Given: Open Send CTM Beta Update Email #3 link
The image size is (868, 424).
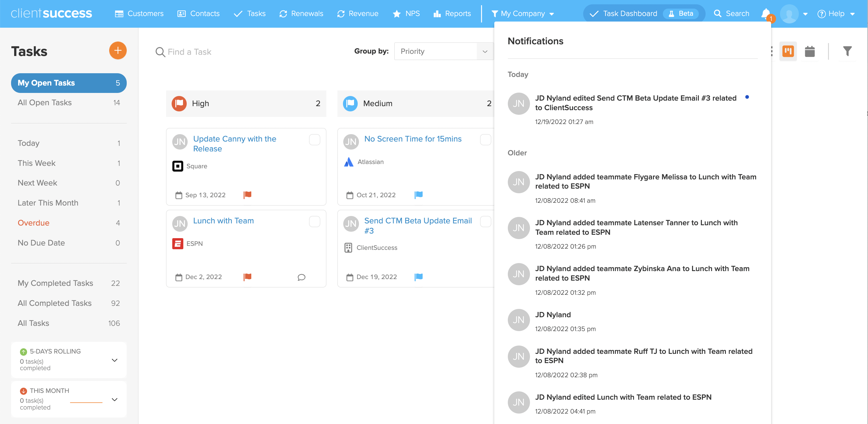Looking at the screenshot, I should (x=418, y=226).
